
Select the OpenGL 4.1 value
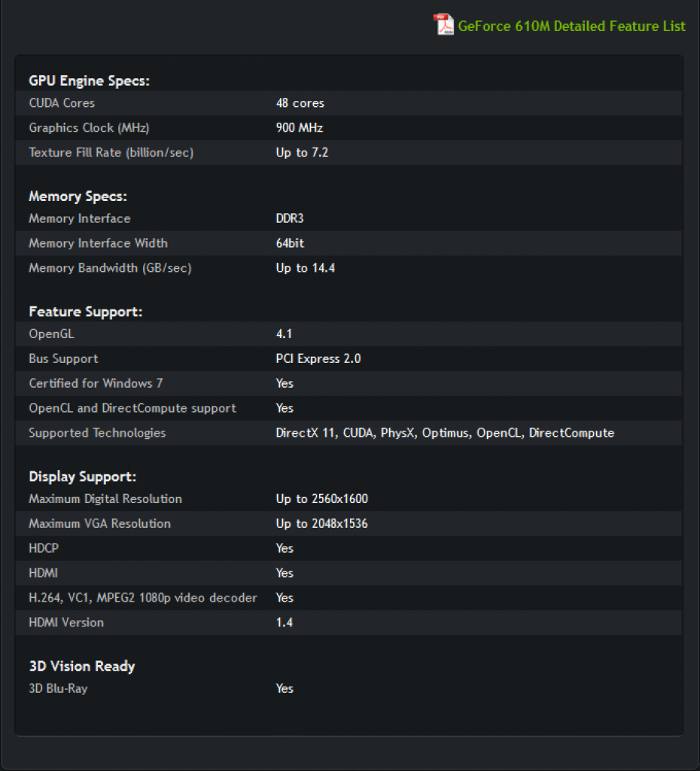284,334
